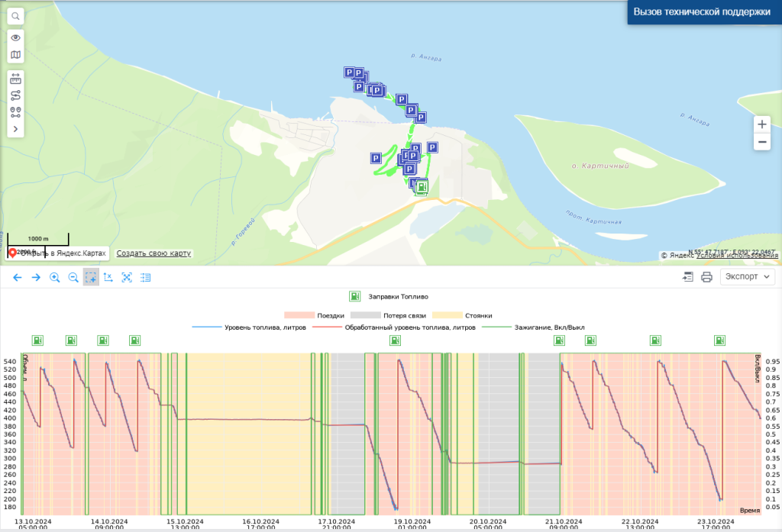Select the curved route tool icon

pos(15,95)
